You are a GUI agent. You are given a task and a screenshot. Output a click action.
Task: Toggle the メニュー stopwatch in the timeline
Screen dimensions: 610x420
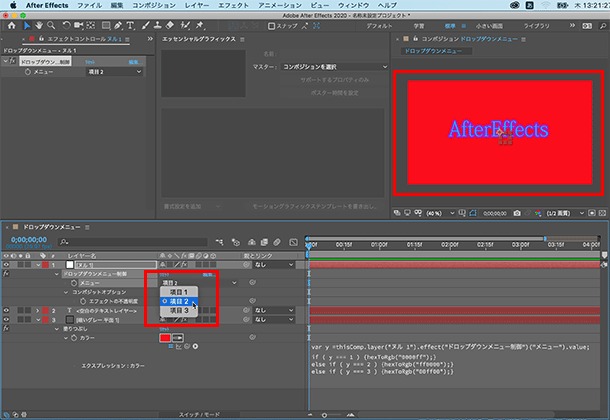coord(74,283)
